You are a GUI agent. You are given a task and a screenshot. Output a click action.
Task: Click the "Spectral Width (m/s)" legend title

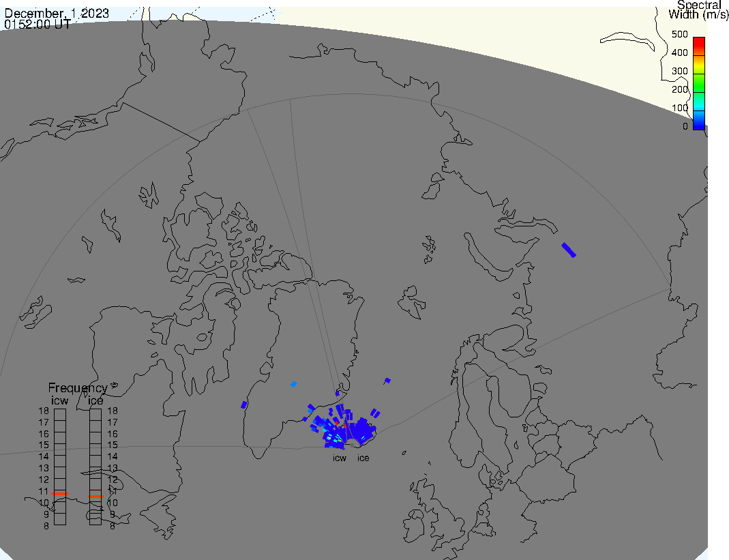[x=699, y=10]
